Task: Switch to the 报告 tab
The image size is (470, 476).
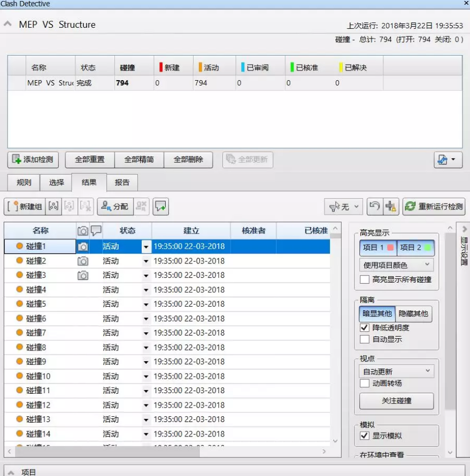Action: pyautogui.click(x=122, y=183)
